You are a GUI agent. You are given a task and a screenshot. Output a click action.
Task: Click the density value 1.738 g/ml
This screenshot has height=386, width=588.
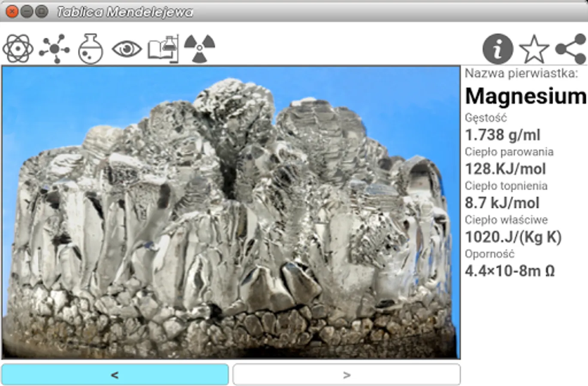(503, 135)
